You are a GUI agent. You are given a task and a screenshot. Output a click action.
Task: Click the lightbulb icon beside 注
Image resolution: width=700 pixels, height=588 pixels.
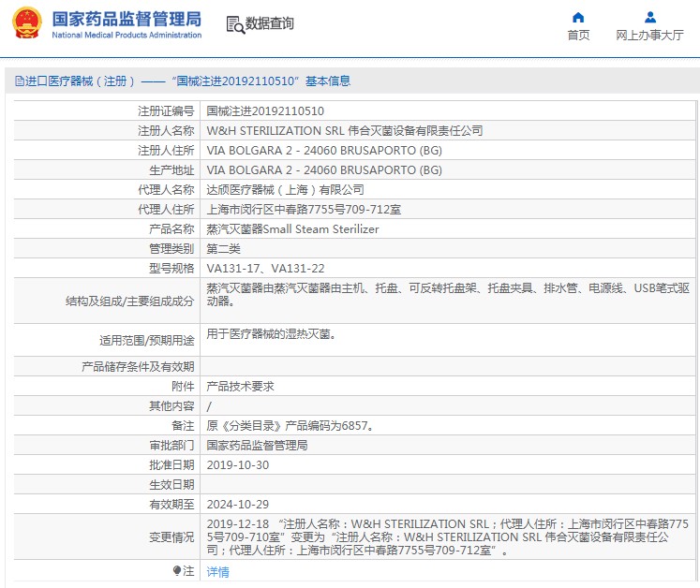pyautogui.click(x=177, y=570)
